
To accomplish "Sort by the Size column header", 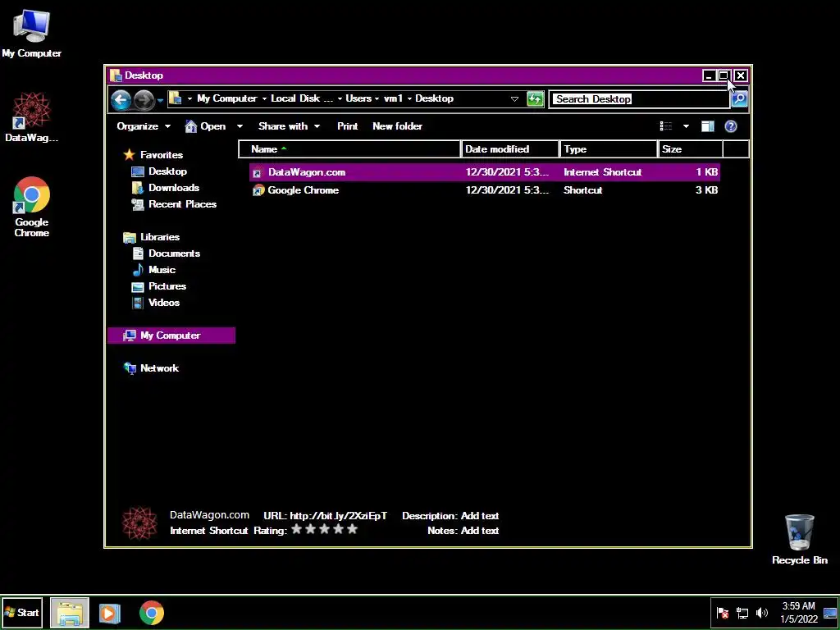I will [x=691, y=149].
